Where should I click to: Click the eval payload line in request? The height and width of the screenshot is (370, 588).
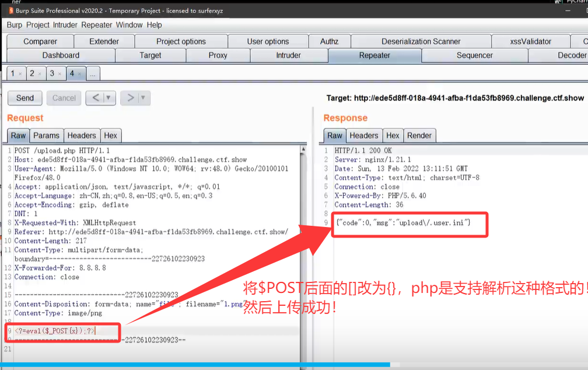pyautogui.click(x=55, y=330)
